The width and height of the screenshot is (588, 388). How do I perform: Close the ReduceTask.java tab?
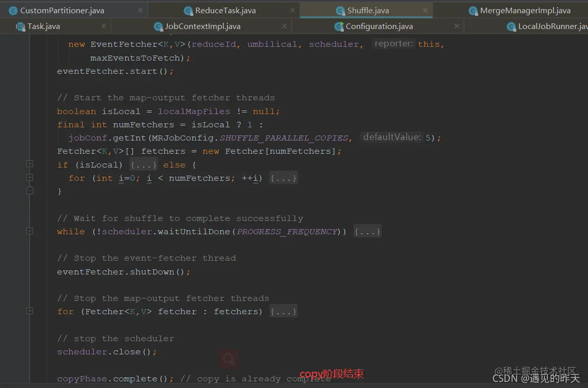point(292,11)
